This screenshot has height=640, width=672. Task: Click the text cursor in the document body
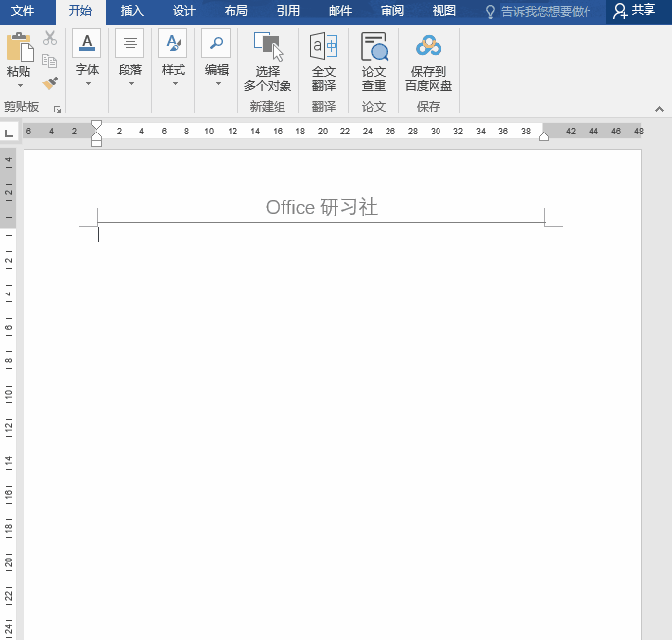tap(98, 235)
